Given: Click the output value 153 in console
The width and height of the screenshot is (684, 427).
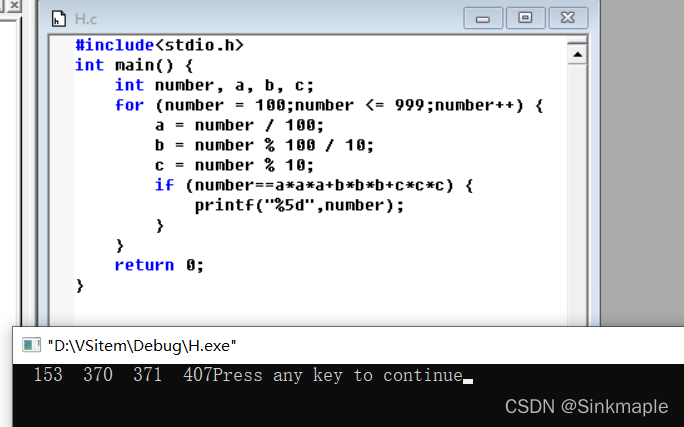Looking at the screenshot, I should [x=48, y=375].
